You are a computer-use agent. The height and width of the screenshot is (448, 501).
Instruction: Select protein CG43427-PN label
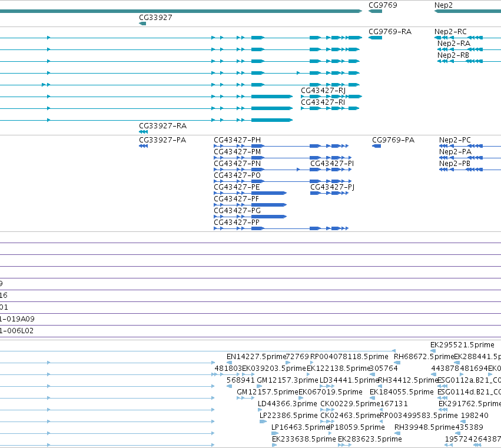pyautogui.click(x=237, y=164)
